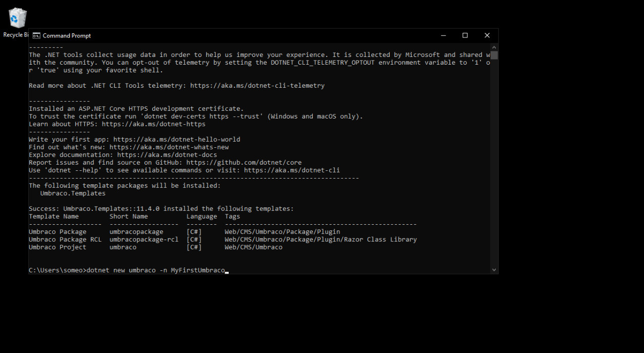Click the dotnet-whats-new URL
This screenshot has width=644, height=353.
(169, 147)
